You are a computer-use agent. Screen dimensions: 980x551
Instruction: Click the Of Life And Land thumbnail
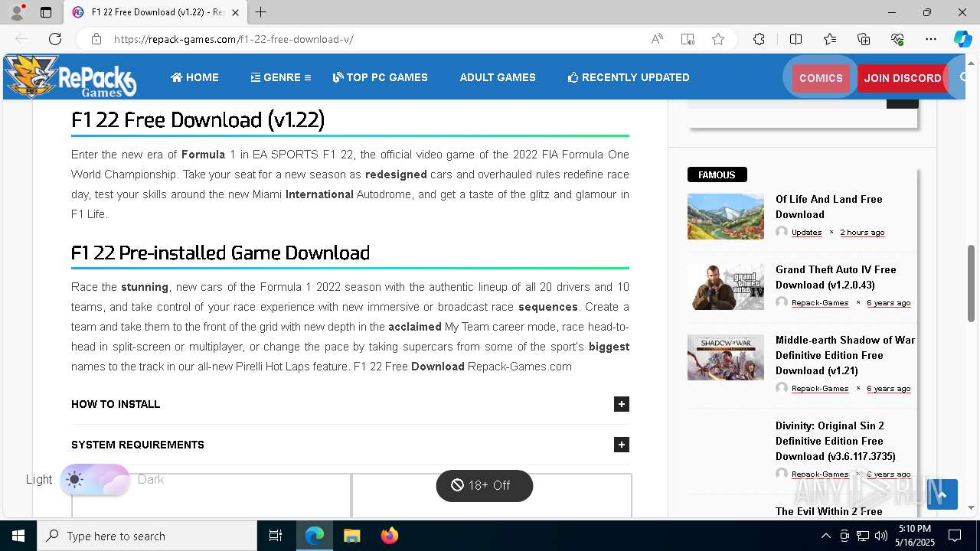coord(726,217)
